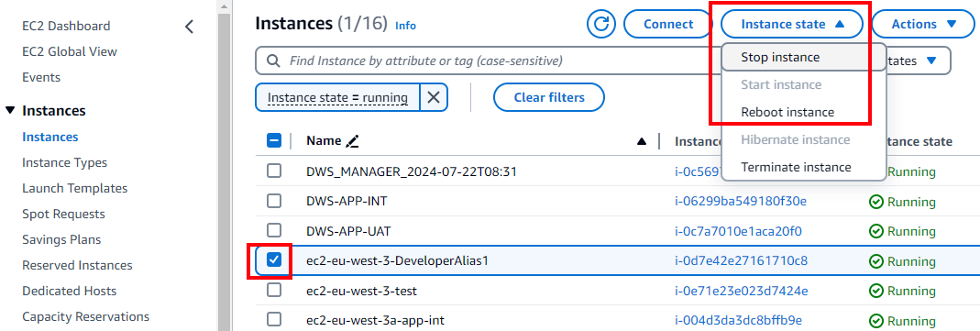Choose Terminate instance from the menu
Screen dimensions: 980x331
click(804, 168)
